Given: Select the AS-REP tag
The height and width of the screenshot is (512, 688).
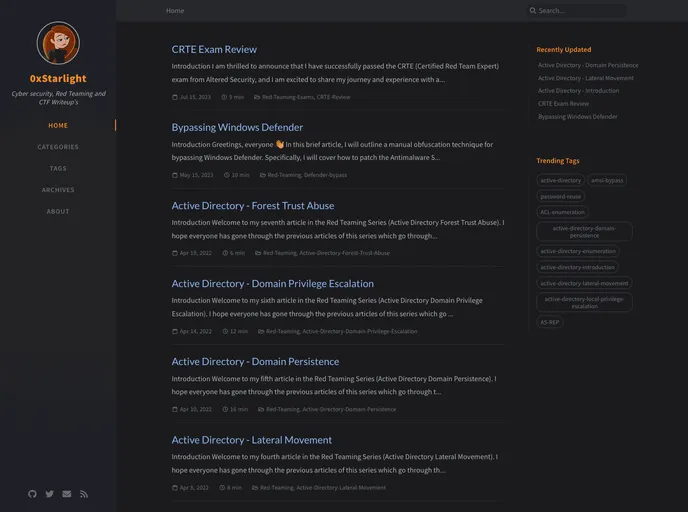Looking at the screenshot, I should pos(550,322).
